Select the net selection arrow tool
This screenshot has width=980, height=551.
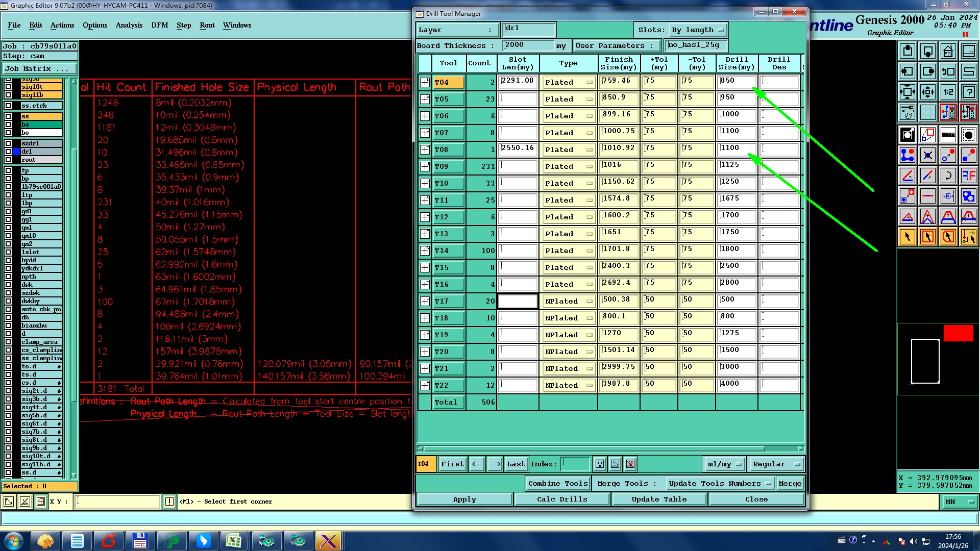pyautogui.click(x=968, y=237)
